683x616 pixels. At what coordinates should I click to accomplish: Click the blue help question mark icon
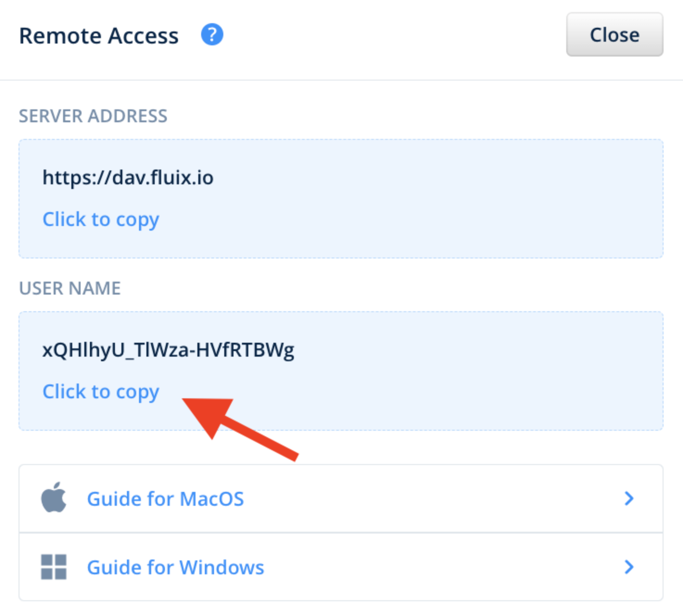coord(212,35)
